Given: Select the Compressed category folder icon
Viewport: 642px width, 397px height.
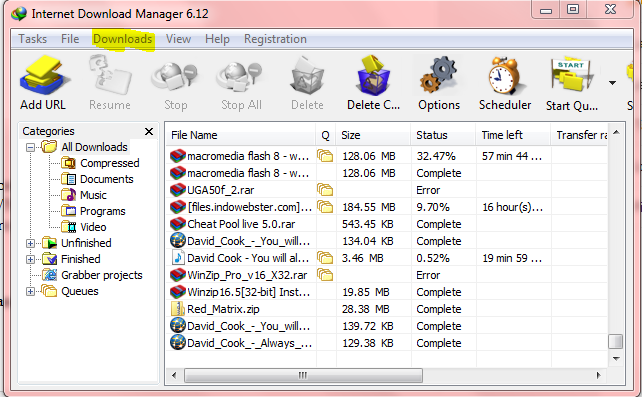Looking at the screenshot, I should click(69, 163).
